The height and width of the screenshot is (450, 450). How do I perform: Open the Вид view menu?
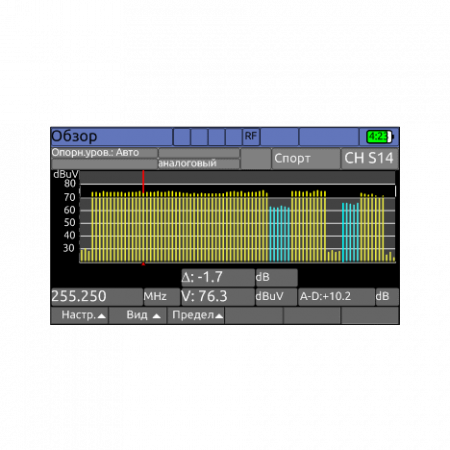(138, 315)
